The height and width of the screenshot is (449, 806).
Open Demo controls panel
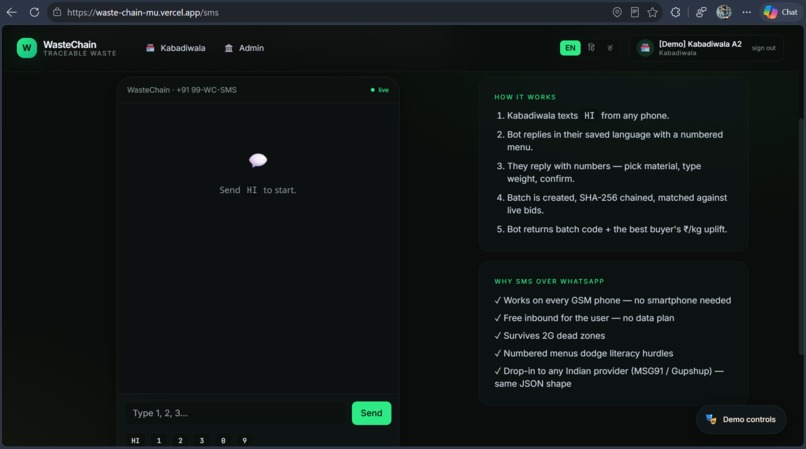pos(741,419)
